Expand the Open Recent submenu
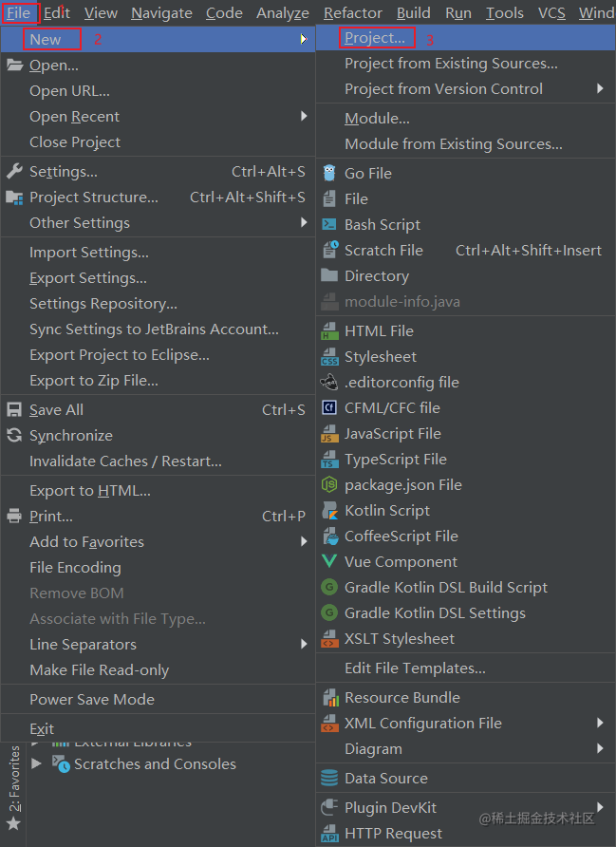 pyautogui.click(x=158, y=116)
